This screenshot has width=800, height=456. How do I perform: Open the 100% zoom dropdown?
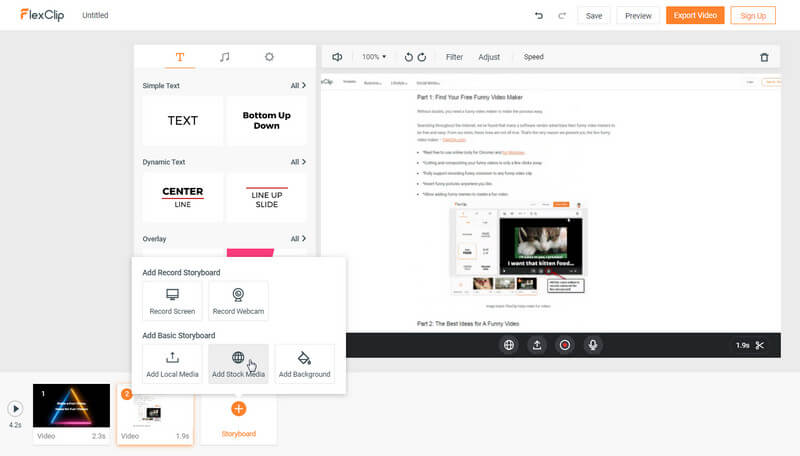pos(374,57)
